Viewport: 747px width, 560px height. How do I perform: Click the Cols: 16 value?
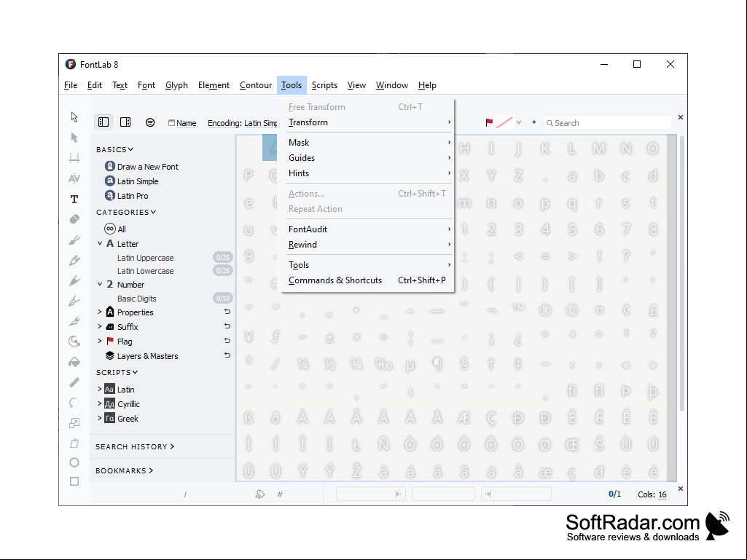tap(662, 494)
